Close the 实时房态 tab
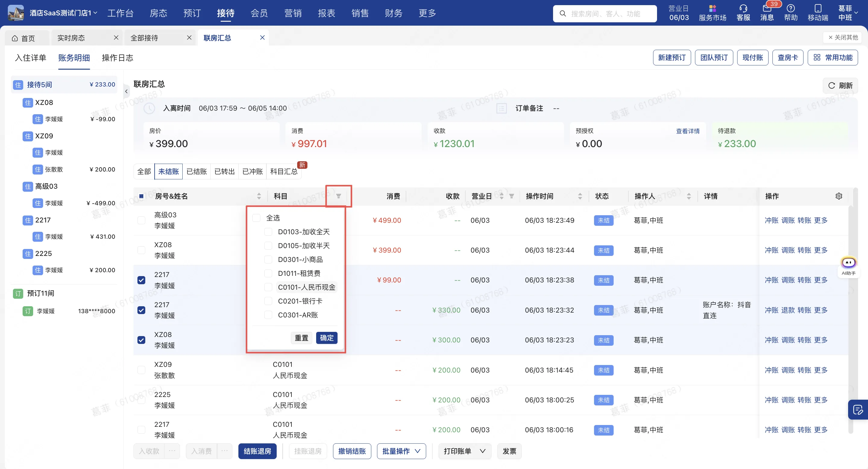This screenshot has width=868, height=469. pyautogui.click(x=116, y=37)
